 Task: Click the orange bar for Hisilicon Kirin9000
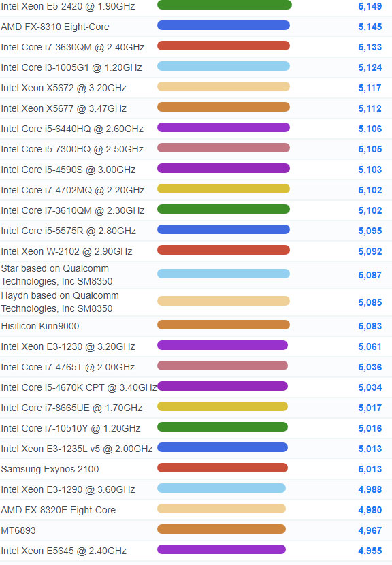[x=223, y=325]
